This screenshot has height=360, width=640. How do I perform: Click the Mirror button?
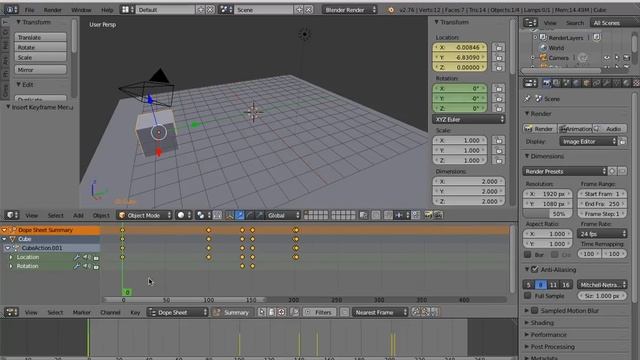coord(40,70)
